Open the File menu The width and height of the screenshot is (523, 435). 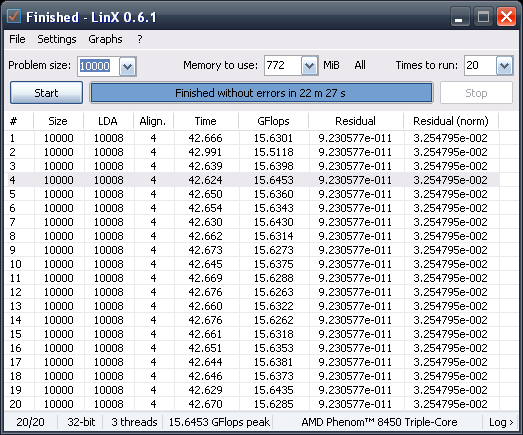(17, 39)
